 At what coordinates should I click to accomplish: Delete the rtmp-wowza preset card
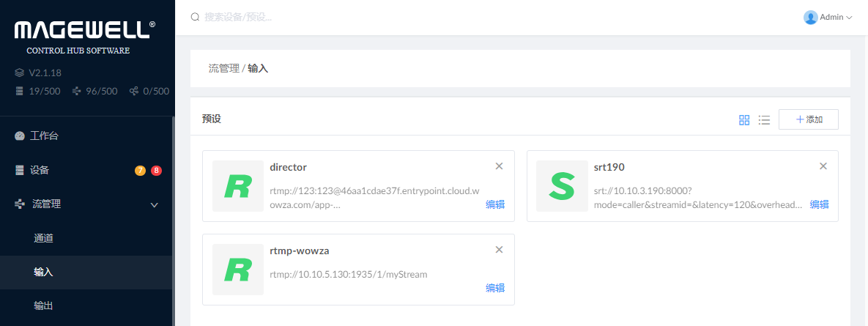point(499,250)
